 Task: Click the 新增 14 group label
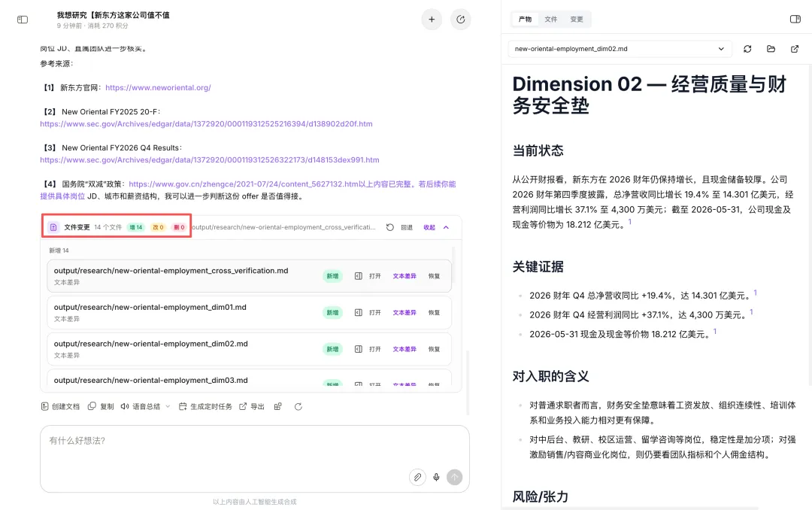[59, 250]
